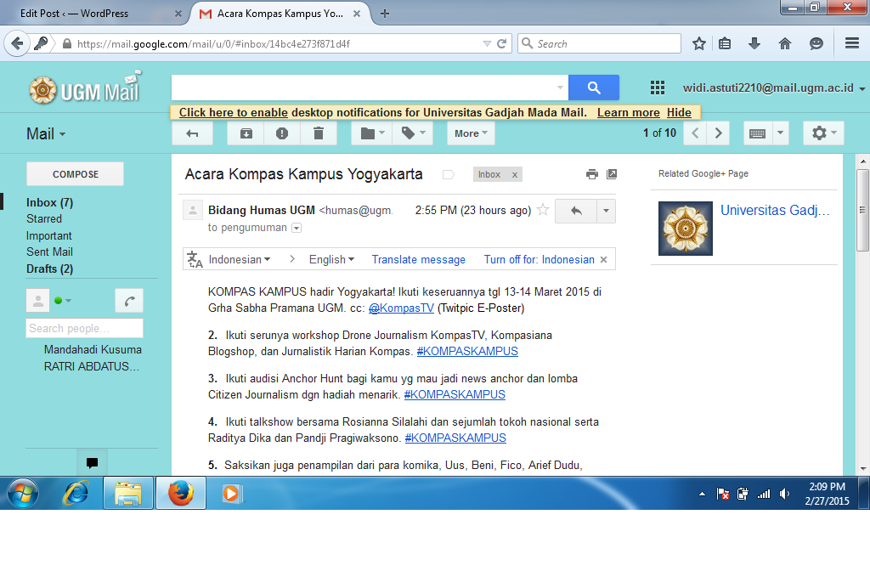Image resolution: width=870 pixels, height=588 pixels.
Task: Click the chat profile avatar
Action: (x=37, y=301)
